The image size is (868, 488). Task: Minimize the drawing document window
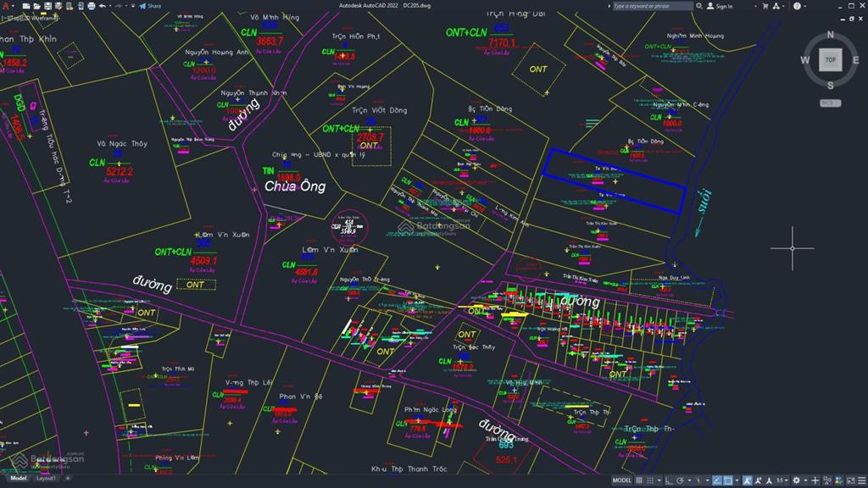pos(843,19)
